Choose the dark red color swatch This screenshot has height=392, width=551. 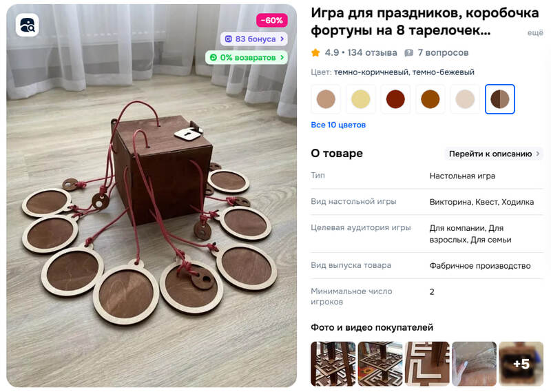[x=395, y=99]
